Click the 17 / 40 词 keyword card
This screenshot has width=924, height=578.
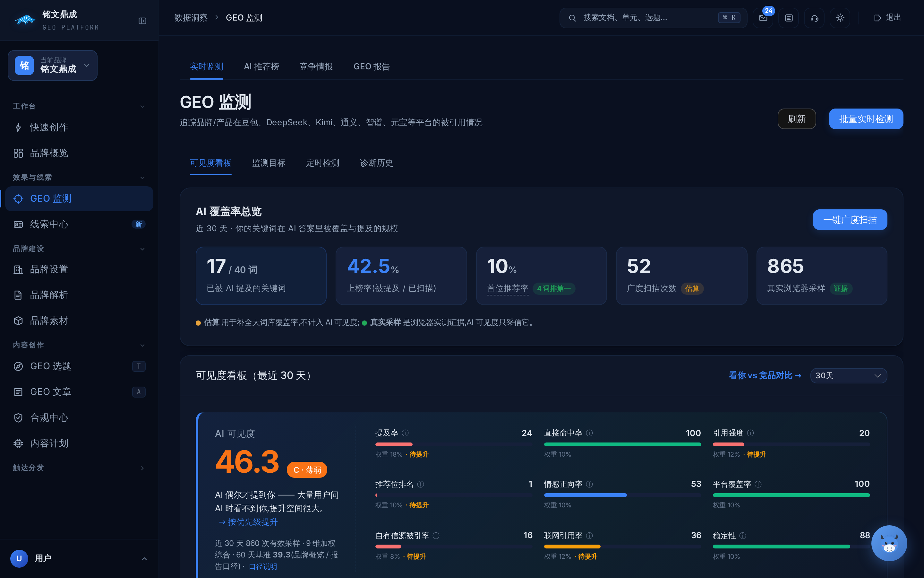261,276
